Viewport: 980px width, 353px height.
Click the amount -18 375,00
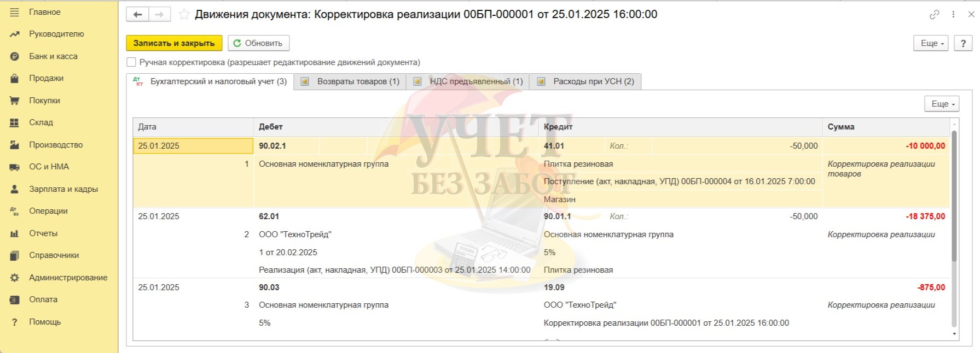(925, 216)
